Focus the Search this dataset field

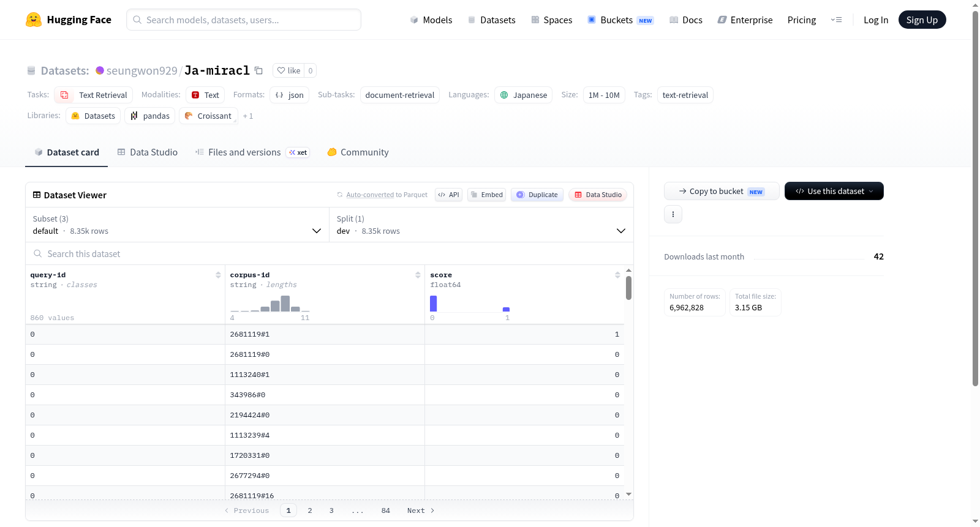330,253
